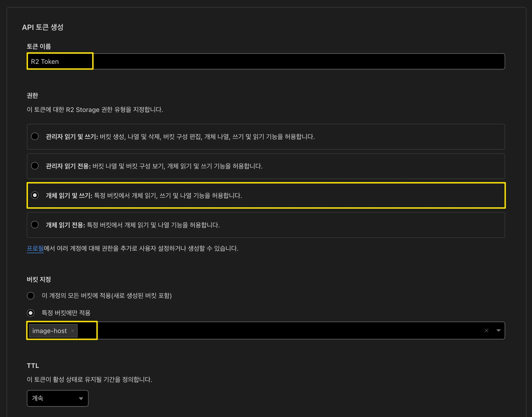532x417 pixels.
Task: Remove the image-host bucket tag
Action: coord(72,331)
